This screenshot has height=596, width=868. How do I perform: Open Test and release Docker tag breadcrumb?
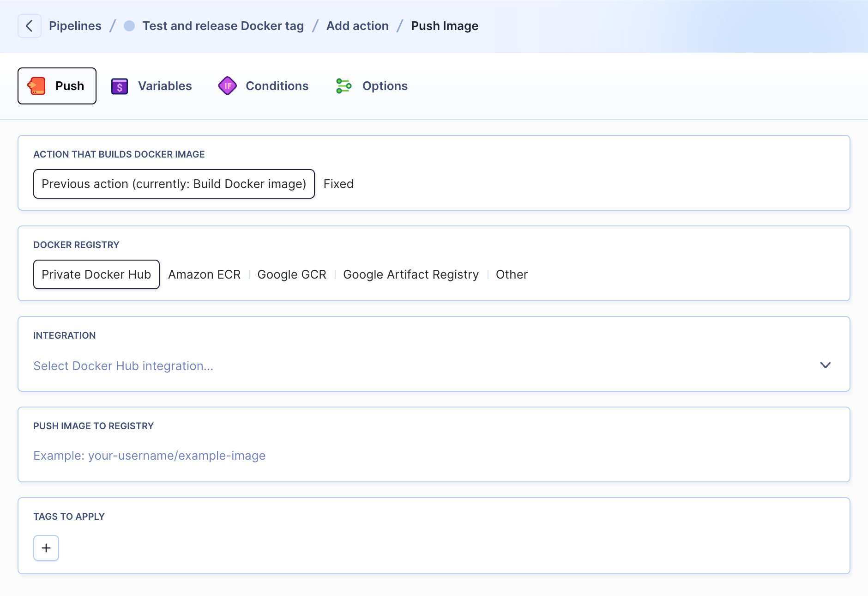[x=223, y=26]
